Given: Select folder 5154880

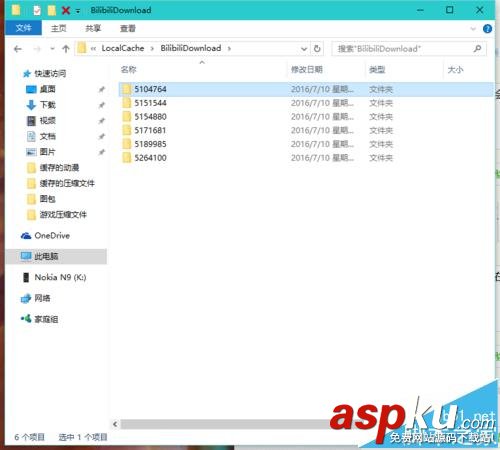Looking at the screenshot, I should 150,117.
